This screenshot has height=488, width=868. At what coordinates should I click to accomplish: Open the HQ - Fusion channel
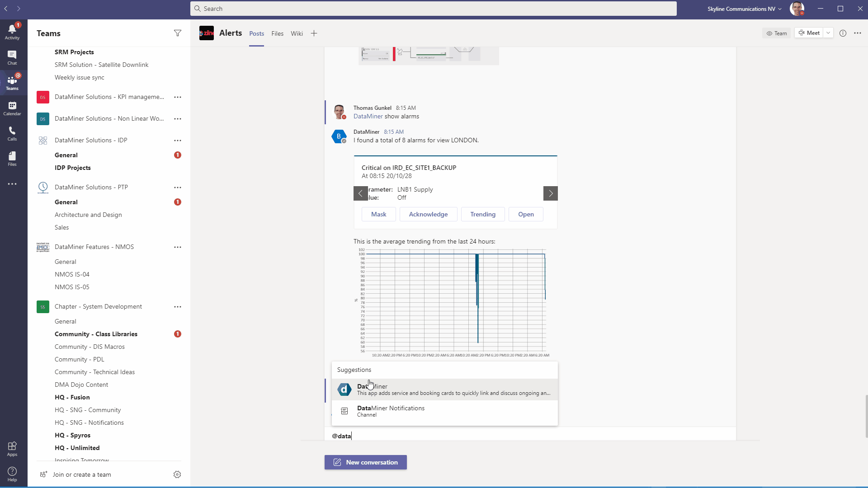coord(72,397)
